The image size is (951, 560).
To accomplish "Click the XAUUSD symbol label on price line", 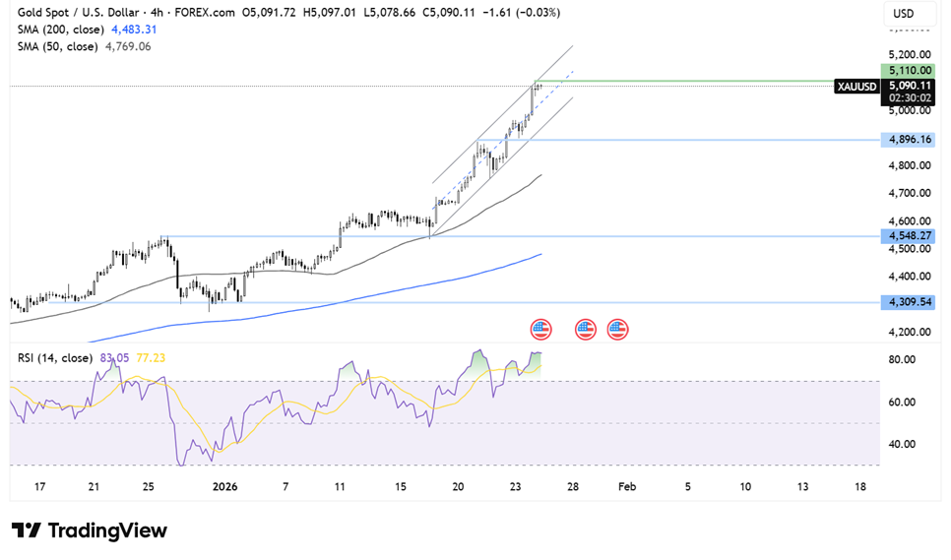I will tap(856, 87).
